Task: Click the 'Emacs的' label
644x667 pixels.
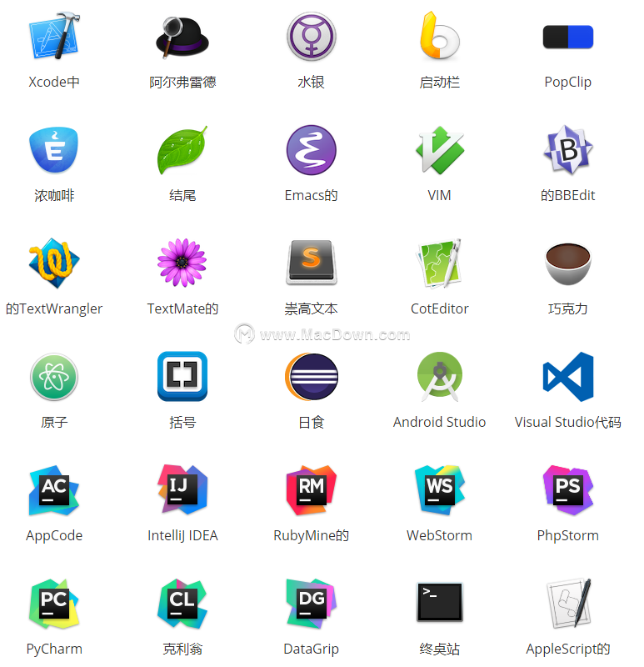Action: (x=311, y=195)
